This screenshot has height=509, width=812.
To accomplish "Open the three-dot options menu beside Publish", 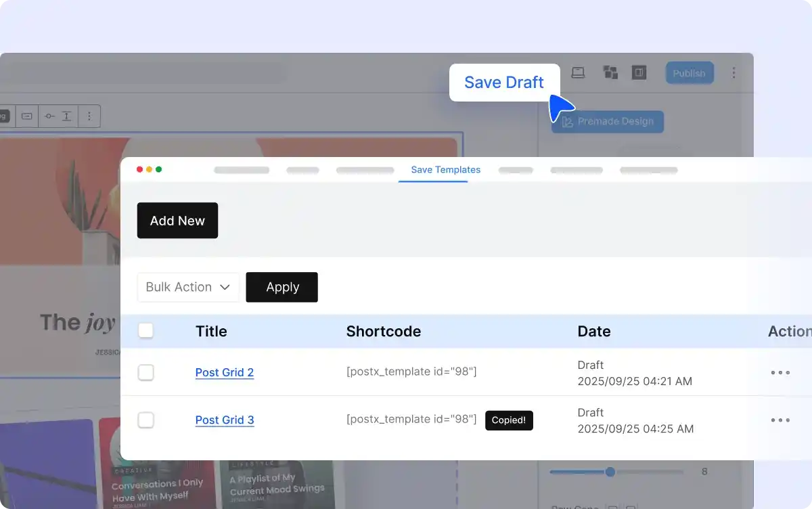I will point(734,73).
